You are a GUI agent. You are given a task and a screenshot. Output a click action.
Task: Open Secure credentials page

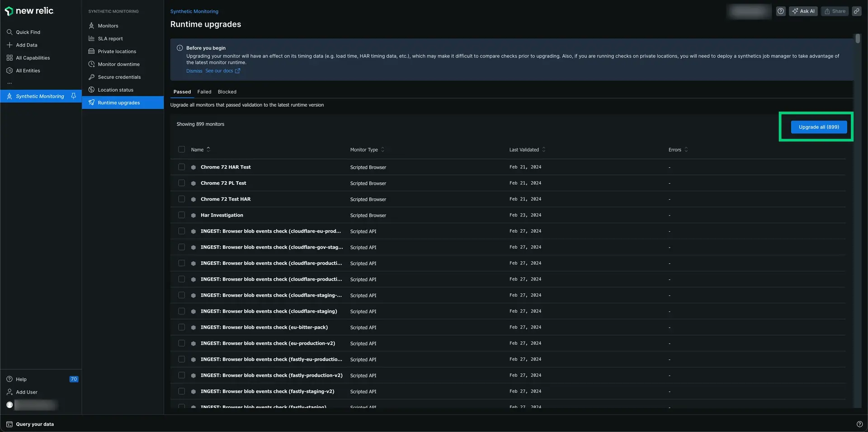pyautogui.click(x=119, y=77)
